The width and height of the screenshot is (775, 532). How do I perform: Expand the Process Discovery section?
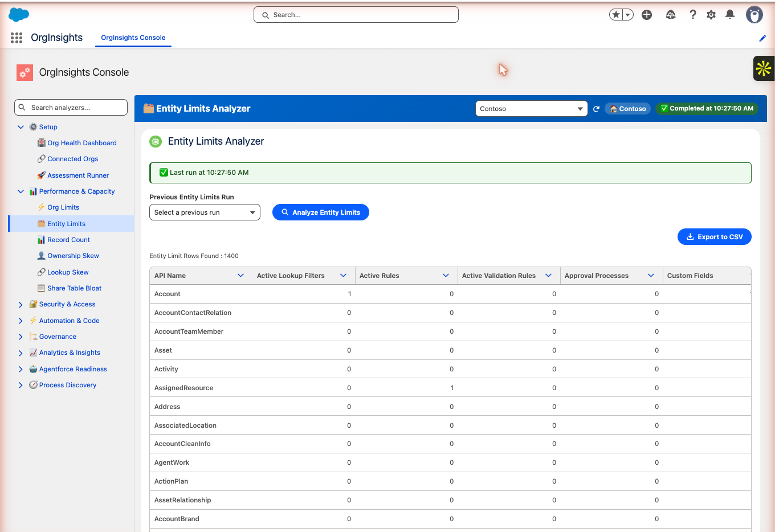tap(21, 385)
